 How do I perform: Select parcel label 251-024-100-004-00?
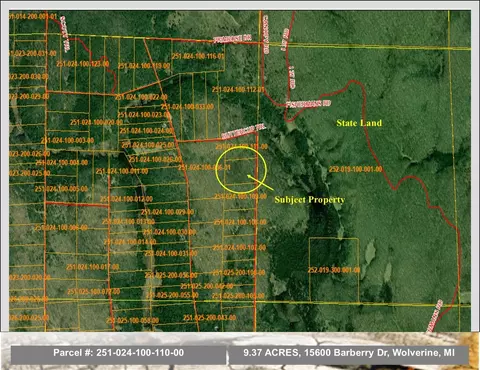pos(62,163)
